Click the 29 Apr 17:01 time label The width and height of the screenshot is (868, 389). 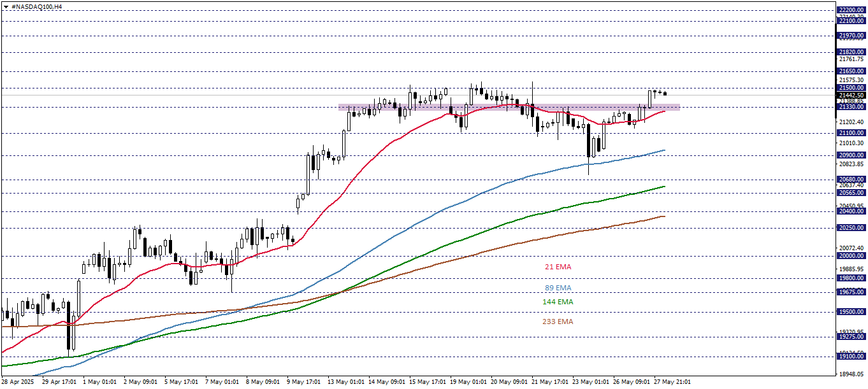59,383
